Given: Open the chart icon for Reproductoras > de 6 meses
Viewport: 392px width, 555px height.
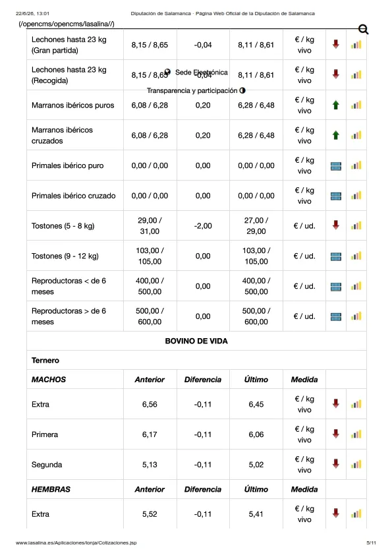Looking at the screenshot, I should coord(356,316).
